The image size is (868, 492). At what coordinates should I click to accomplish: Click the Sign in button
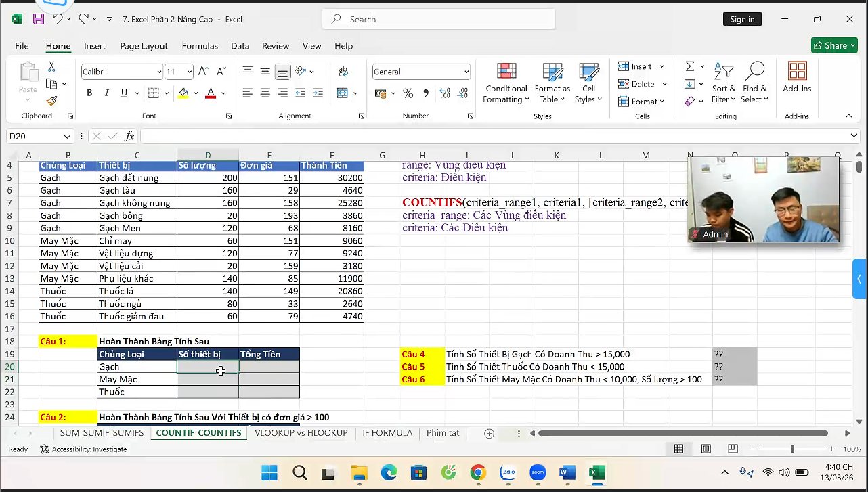741,19
